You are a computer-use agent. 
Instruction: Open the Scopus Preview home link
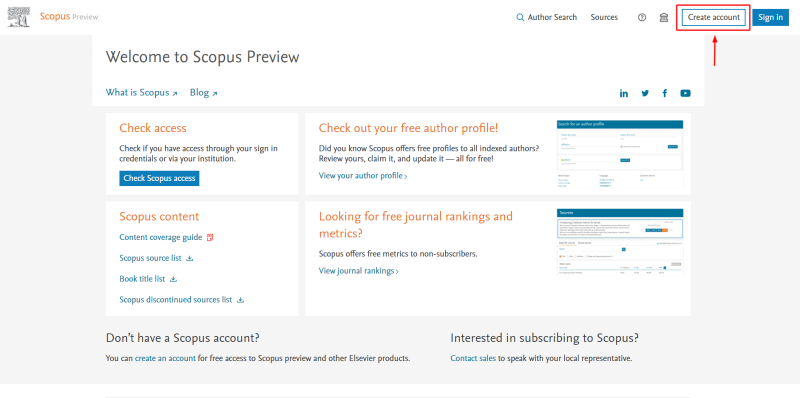(69, 17)
